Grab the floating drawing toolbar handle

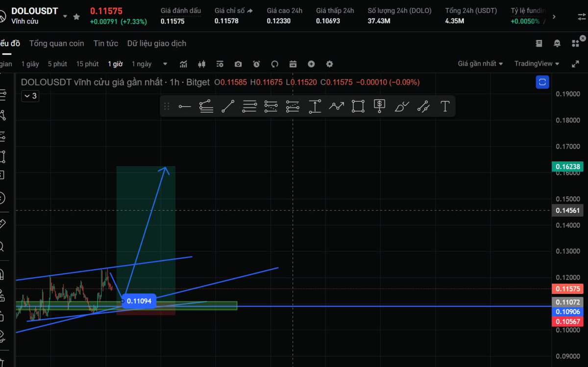pos(167,106)
